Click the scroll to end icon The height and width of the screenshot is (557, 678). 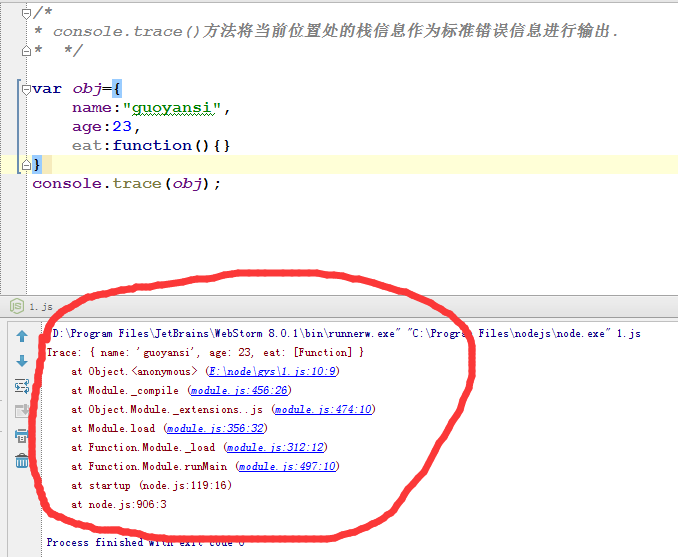click(21, 411)
